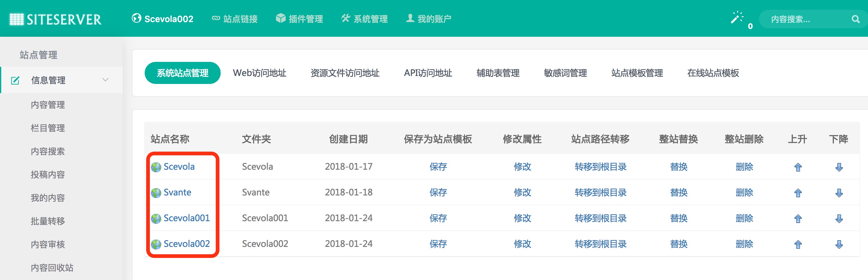
Task: Open the Scevola002 site globe menu
Action: 162,18
